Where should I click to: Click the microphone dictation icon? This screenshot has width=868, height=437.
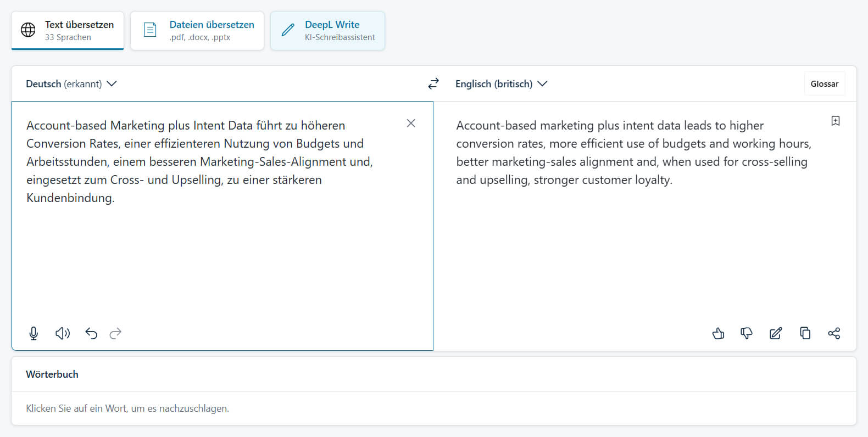click(34, 333)
